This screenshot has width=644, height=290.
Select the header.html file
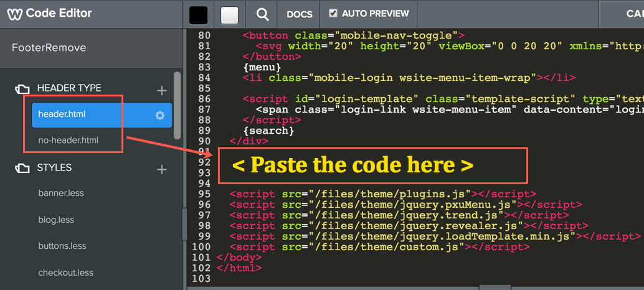click(x=62, y=115)
